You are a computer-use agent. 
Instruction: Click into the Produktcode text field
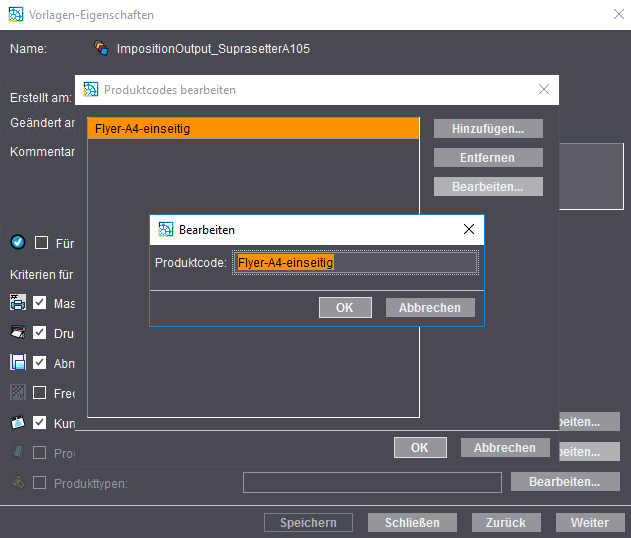pyautogui.click(x=355, y=262)
